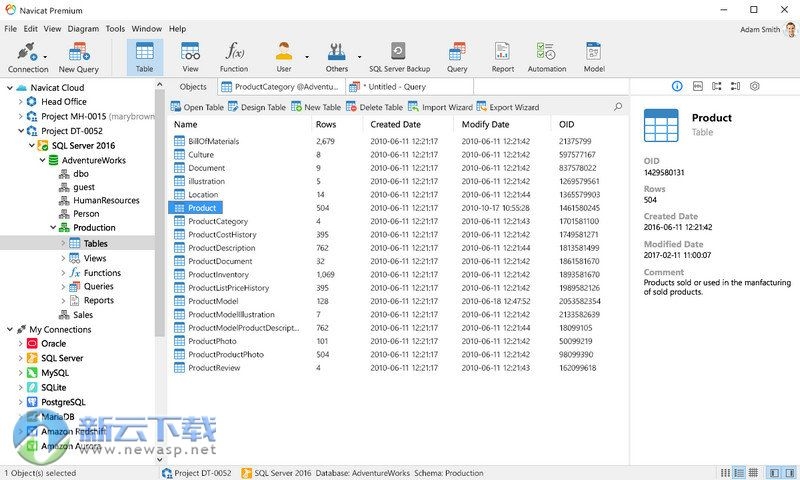
Task: Launch the Export Wizard
Action: [508, 107]
